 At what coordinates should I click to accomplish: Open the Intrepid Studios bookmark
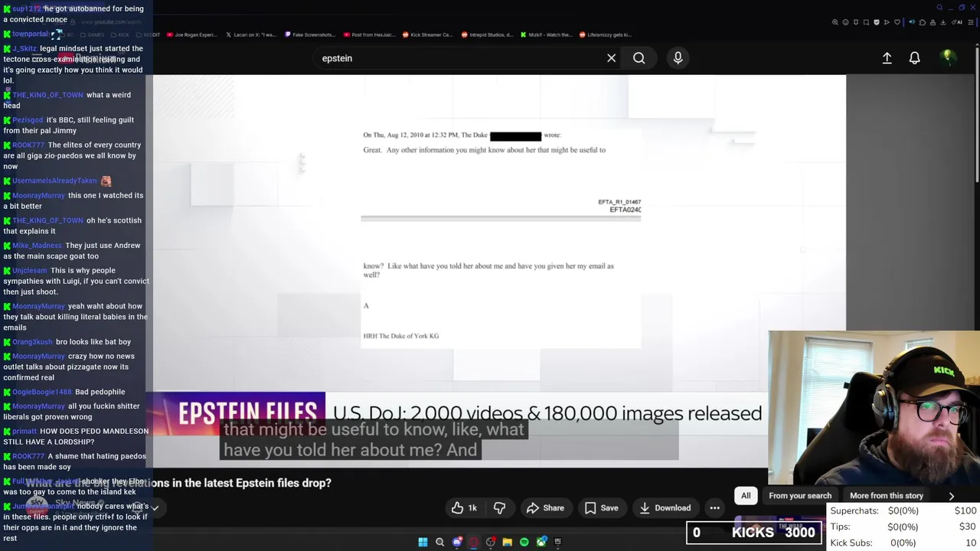(x=487, y=34)
